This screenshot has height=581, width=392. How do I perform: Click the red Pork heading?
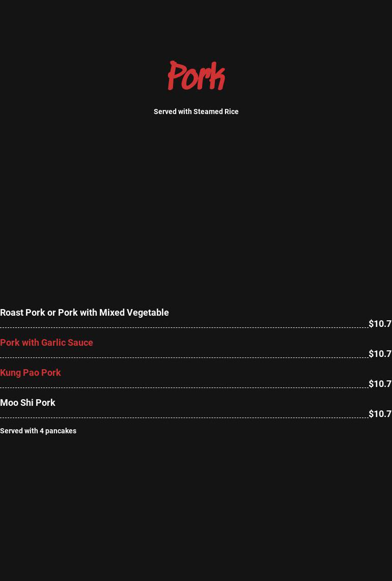coord(196,76)
